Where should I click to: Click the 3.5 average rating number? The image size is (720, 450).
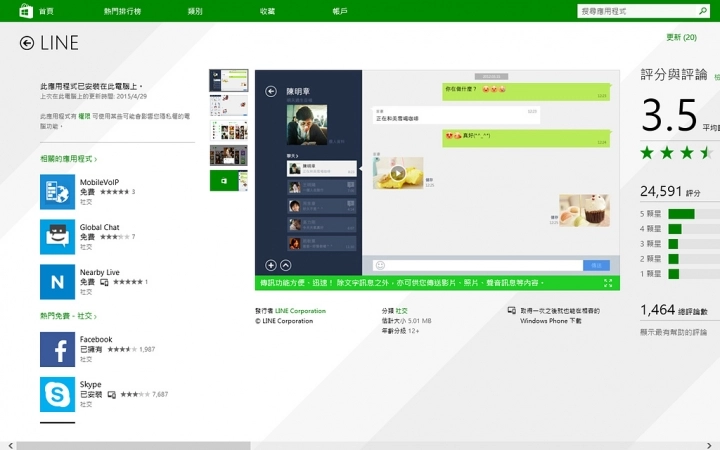[x=669, y=115]
